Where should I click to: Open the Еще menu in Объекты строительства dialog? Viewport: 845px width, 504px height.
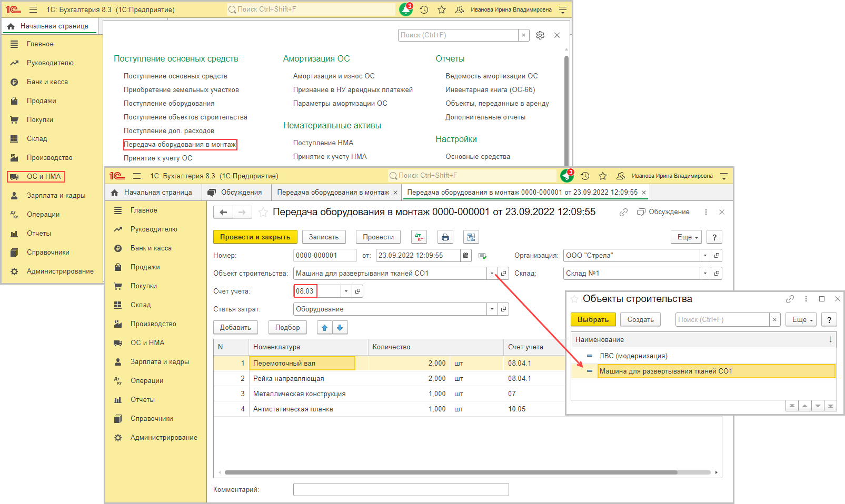801,320
